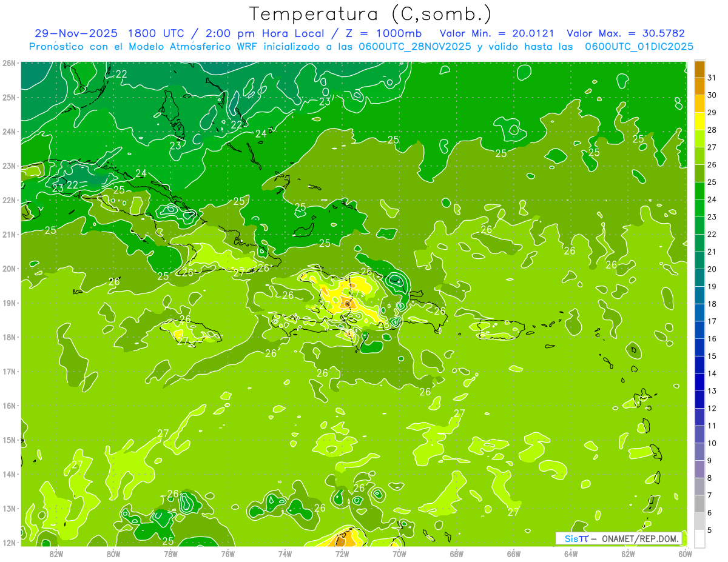The height and width of the screenshot is (562, 728).
Task: Click the "80W" longitude axis label
Action: coord(113,554)
